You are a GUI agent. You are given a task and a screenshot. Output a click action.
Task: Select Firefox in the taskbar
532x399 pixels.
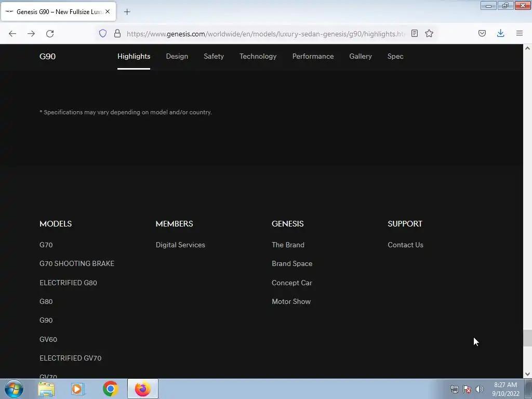pyautogui.click(x=143, y=389)
